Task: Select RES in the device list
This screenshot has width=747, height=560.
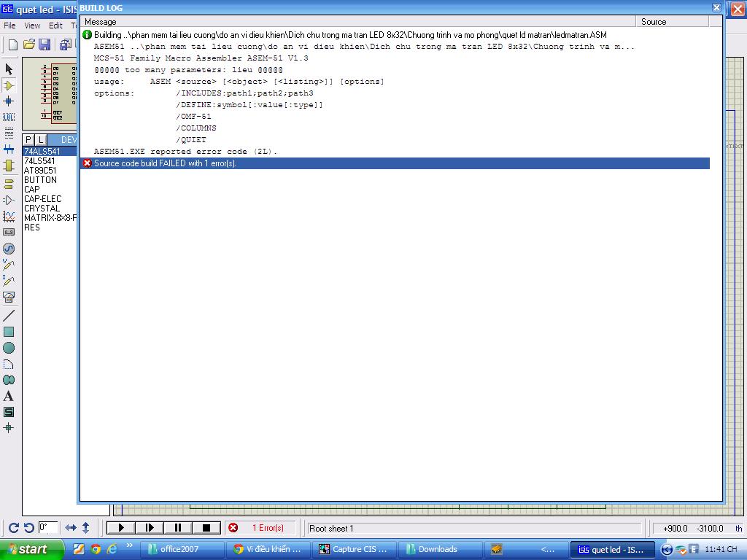Action: [x=50, y=227]
